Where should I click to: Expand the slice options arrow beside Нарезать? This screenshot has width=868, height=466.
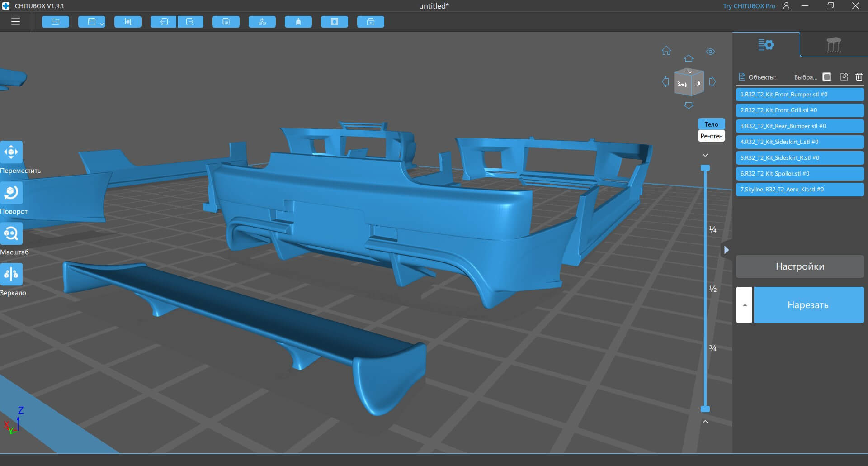(744, 305)
